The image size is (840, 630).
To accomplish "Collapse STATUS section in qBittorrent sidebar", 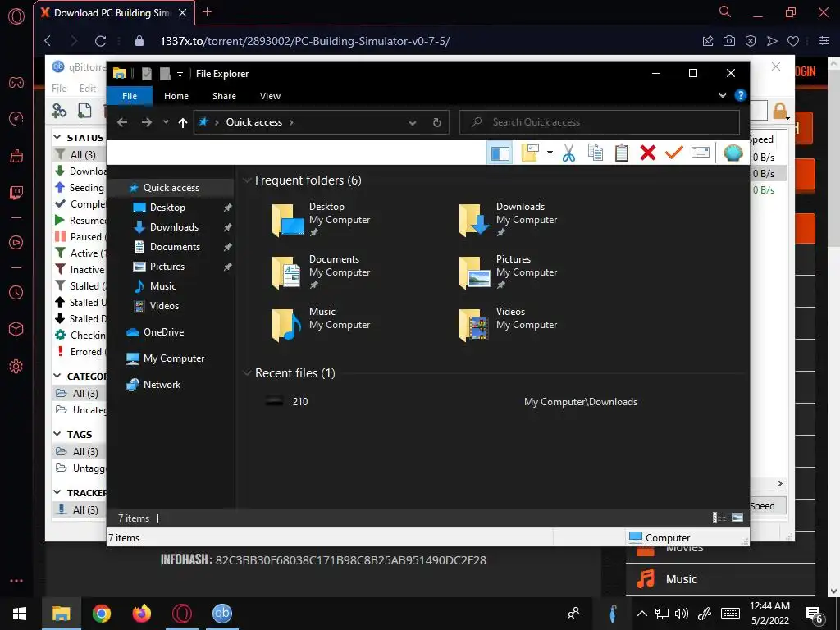I will (x=58, y=137).
